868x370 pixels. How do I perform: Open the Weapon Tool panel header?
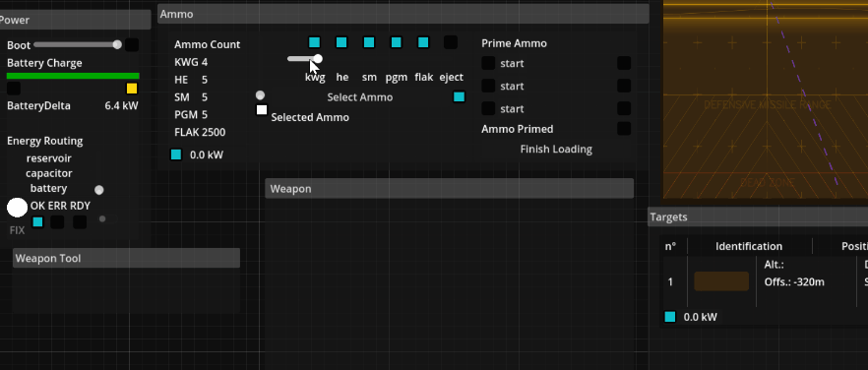click(126, 258)
